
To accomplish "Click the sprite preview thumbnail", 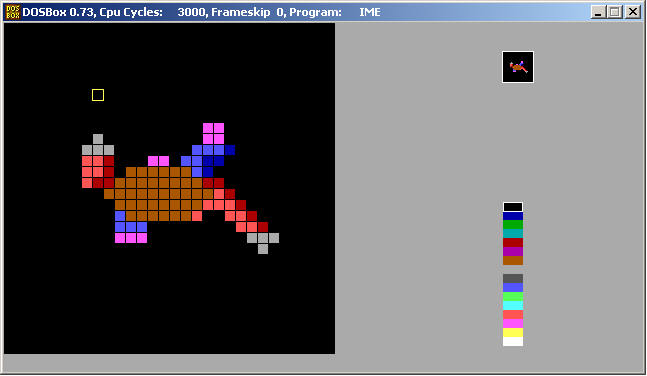I will (518, 67).
